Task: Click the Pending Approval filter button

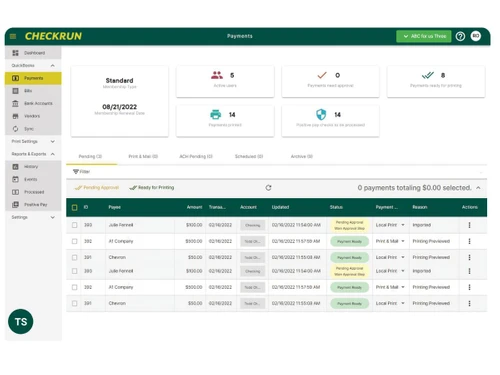Action: pyautogui.click(x=97, y=188)
